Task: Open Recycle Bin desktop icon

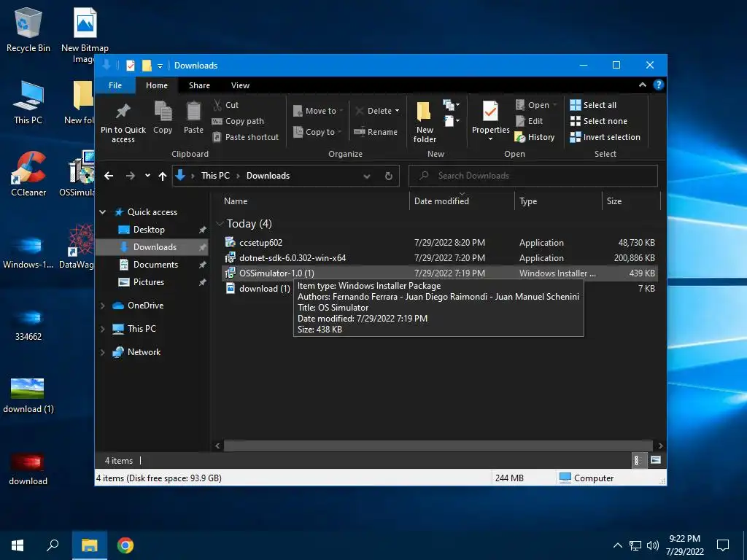Action: pyautogui.click(x=28, y=29)
